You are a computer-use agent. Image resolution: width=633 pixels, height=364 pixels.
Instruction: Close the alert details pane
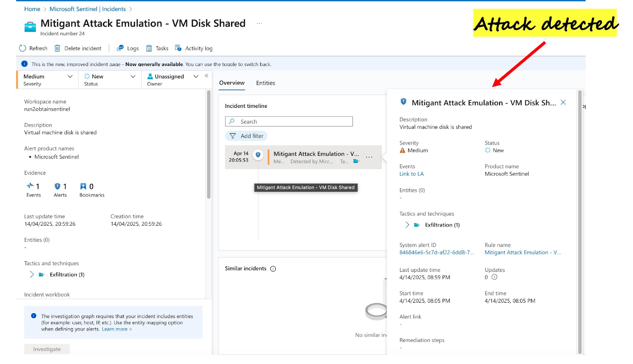(x=563, y=102)
